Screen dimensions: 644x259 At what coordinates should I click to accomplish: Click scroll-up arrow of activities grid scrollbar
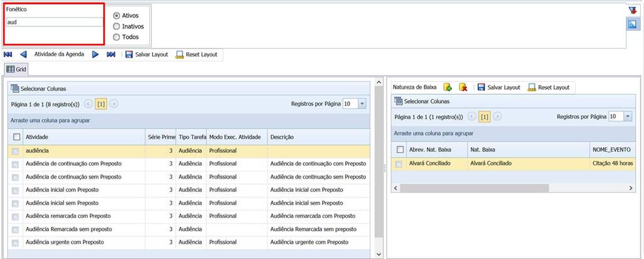(x=378, y=83)
